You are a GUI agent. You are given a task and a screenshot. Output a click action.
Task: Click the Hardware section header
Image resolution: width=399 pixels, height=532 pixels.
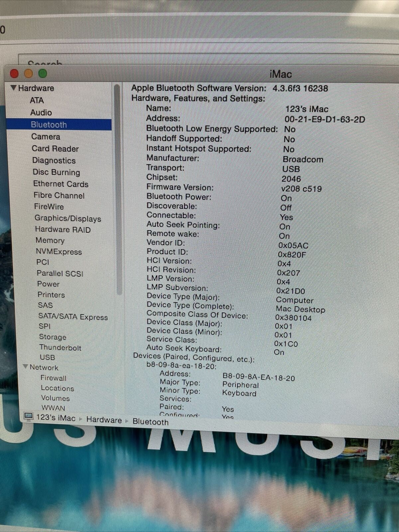(x=36, y=88)
